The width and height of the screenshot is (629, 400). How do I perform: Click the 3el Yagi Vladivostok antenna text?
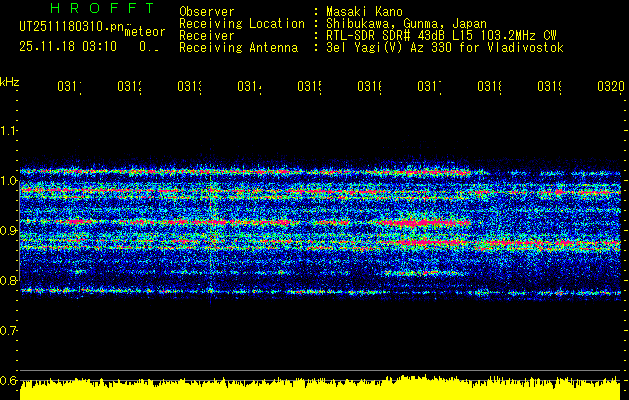pyautogui.click(x=445, y=48)
